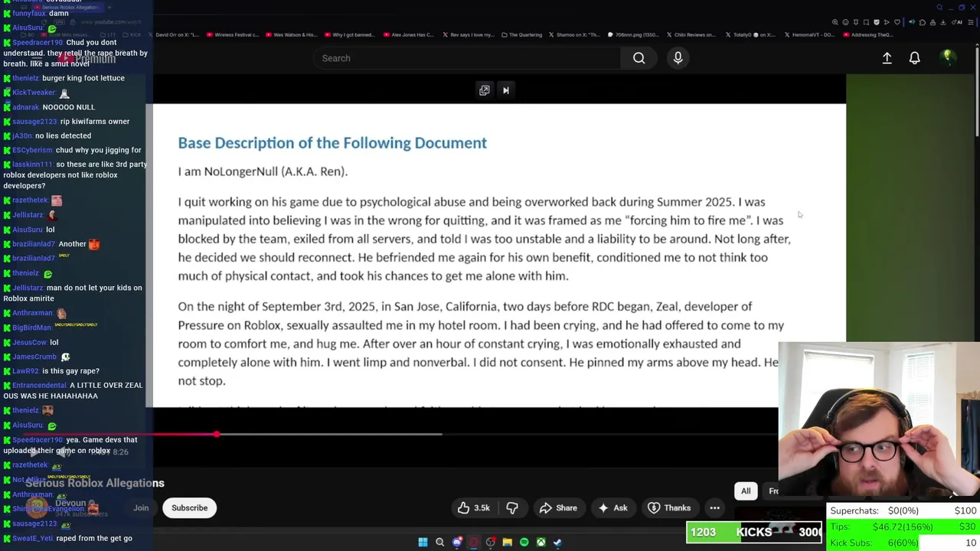Open YouTube notifications bell
Image resolution: width=980 pixels, height=551 pixels.
(x=914, y=58)
